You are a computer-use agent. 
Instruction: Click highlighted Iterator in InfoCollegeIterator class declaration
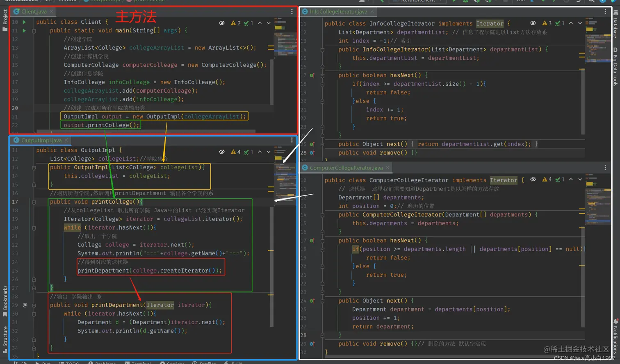[x=490, y=23]
